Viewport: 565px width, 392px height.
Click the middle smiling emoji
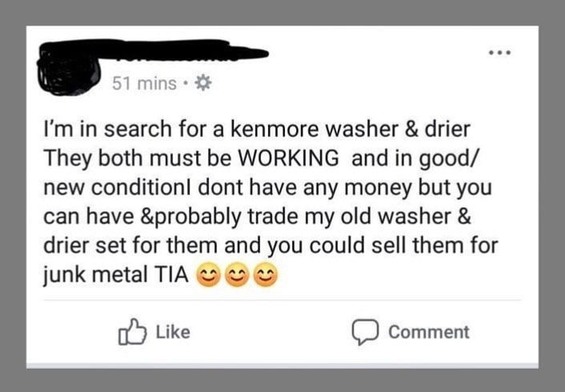tap(237, 274)
